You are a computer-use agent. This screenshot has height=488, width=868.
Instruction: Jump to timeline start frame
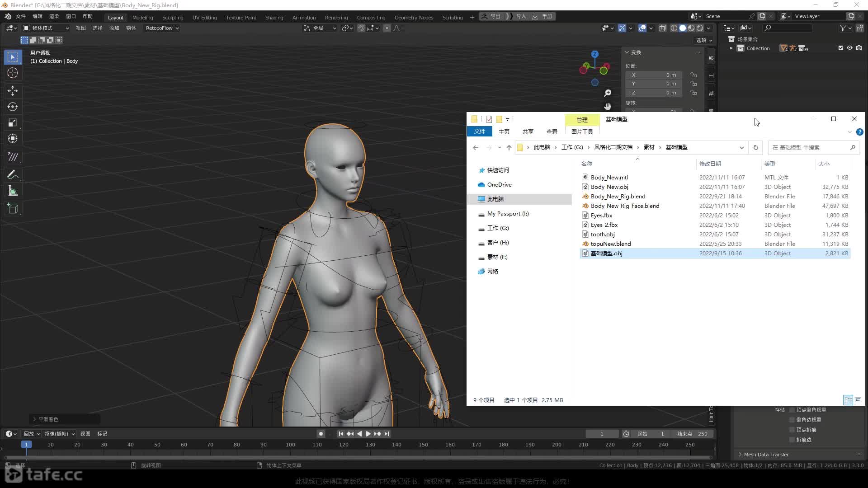(x=341, y=434)
